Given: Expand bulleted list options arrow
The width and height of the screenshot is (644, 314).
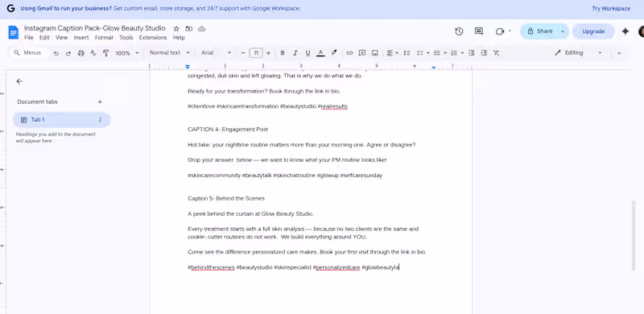Looking at the screenshot, I should pyautogui.click(x=445, y=53).
